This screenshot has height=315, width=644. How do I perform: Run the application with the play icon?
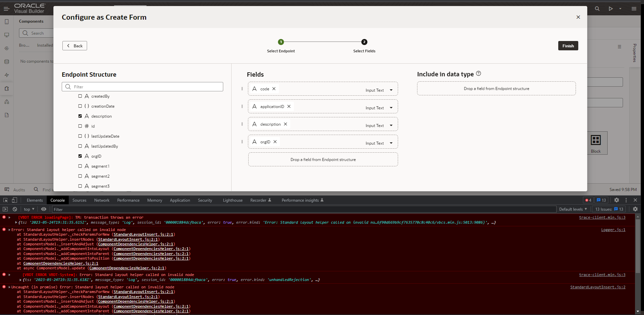(611, 9)
